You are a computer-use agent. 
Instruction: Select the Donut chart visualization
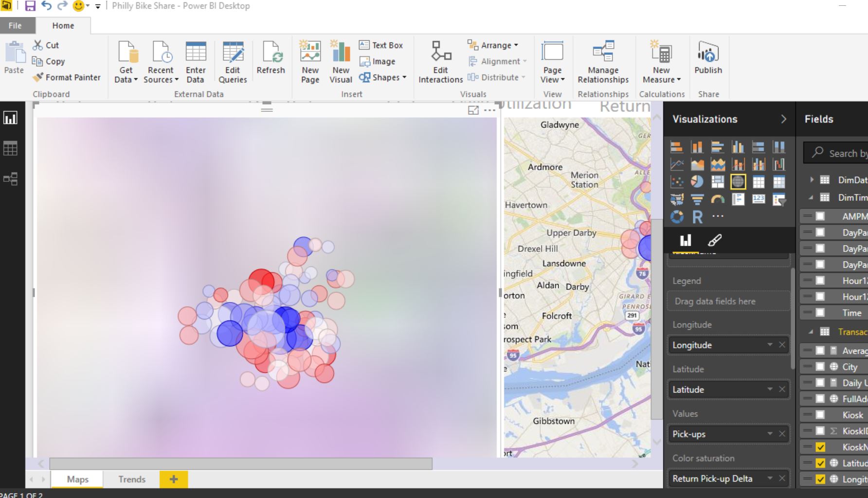[x=677, y=217]
